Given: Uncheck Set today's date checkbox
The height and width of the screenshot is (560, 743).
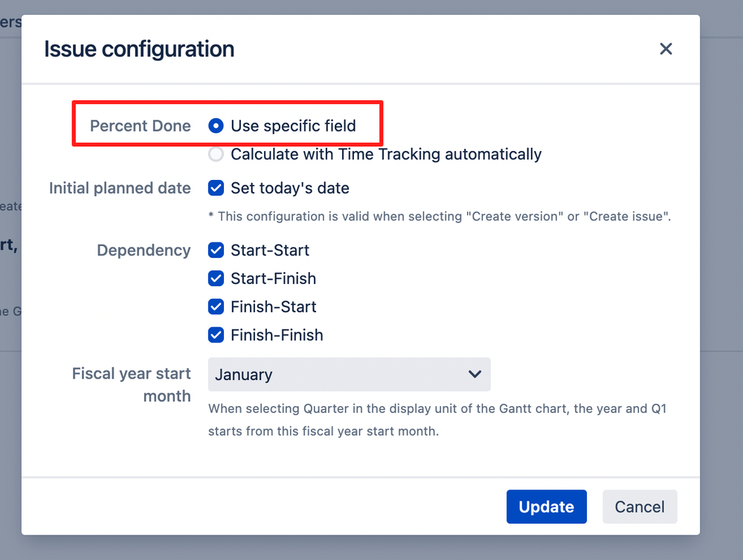Looking at the screenshot, I should 216,188.
